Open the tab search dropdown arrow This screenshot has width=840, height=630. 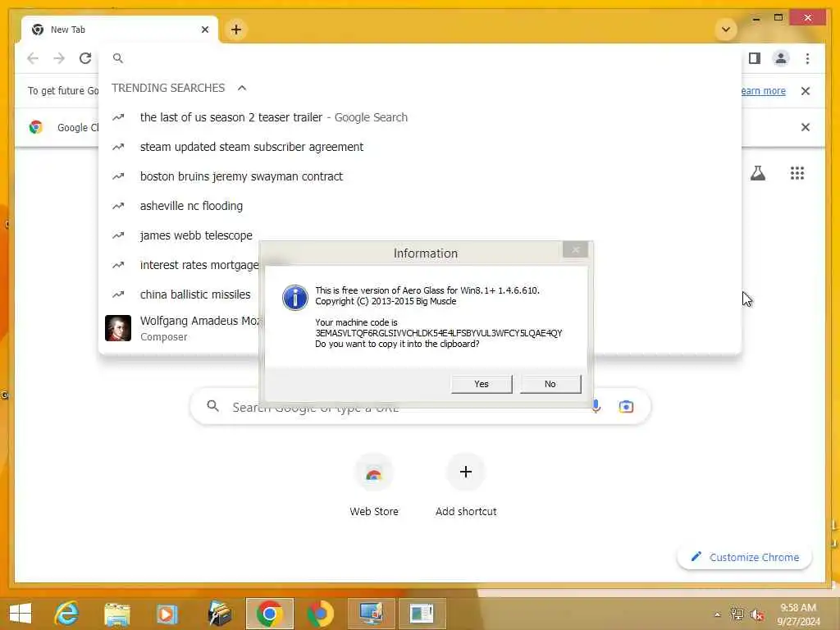tap(726, 30)
